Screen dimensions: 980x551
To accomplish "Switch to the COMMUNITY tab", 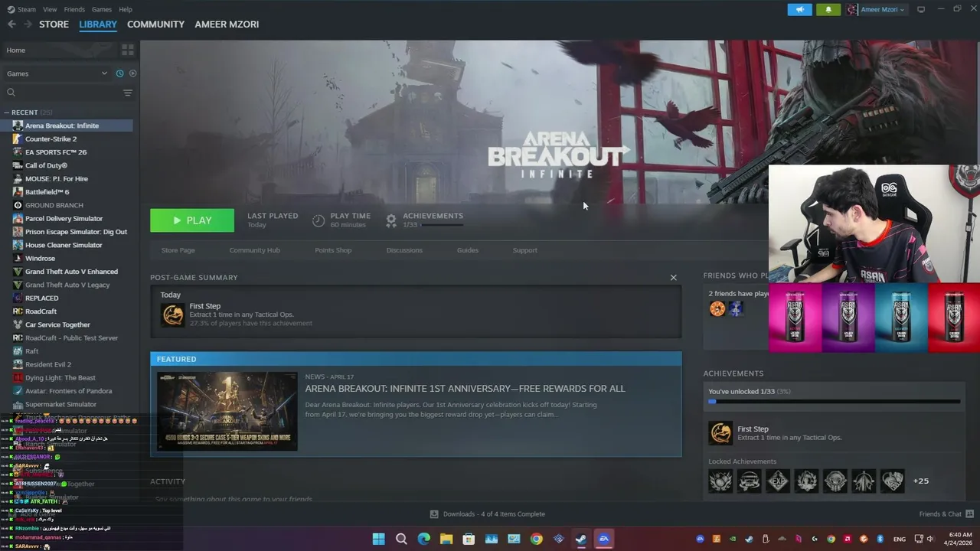I will pyautogui.click(x=155, y=24).
